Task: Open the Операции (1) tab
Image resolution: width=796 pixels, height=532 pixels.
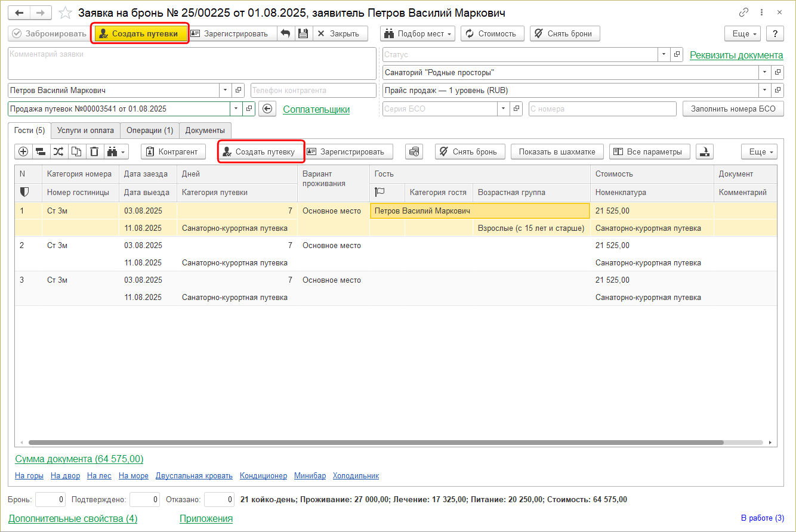Action: tap(150, 131)
